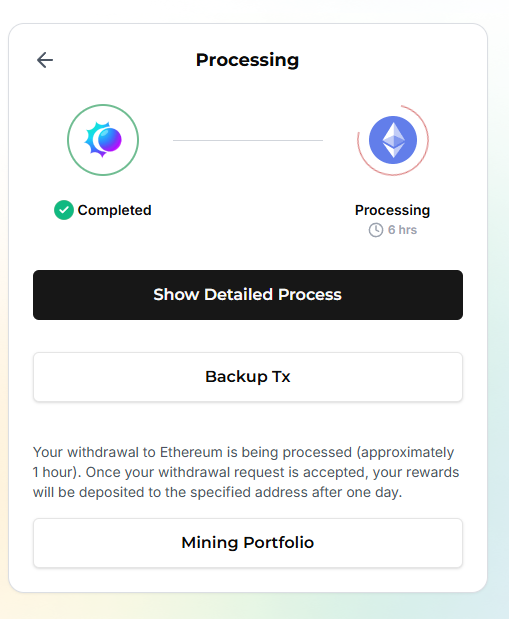This screenshot has height=619, width=509.
Task: Click 'after one day' in the notice
Action: coord(357,492)
